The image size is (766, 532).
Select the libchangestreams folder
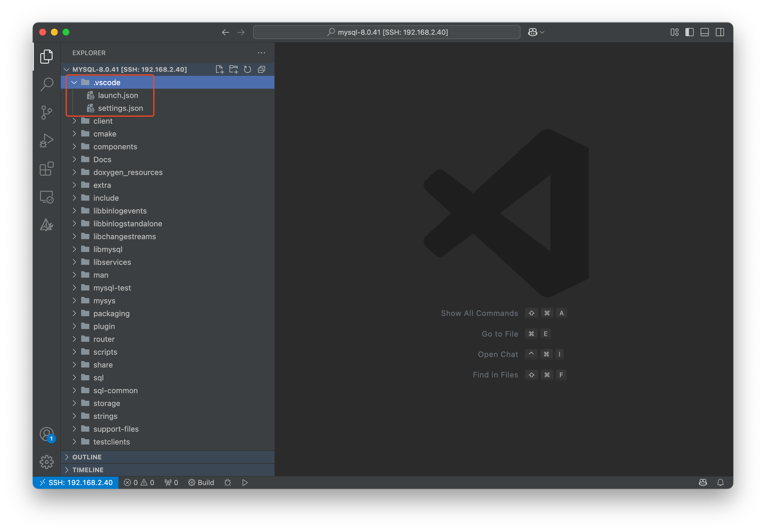168,236
